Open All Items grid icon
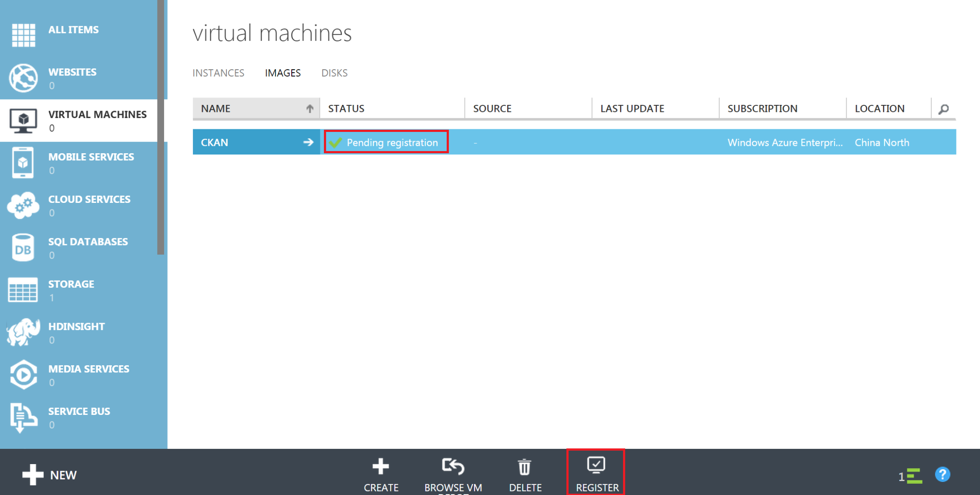The image size is (980, 495). click(24, 35)
